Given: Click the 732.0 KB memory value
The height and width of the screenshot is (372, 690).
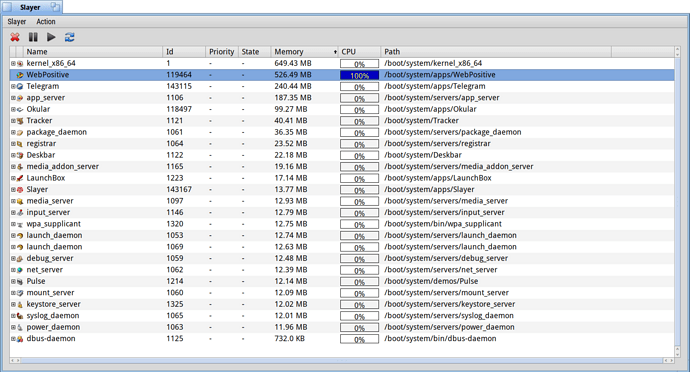Looking at the screenshot, I should click(290, 339).
